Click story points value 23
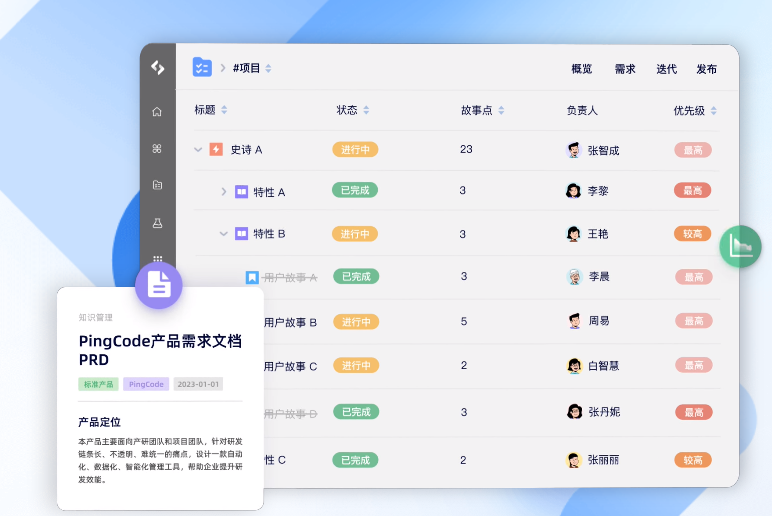The image size is (772, 516). pos(466,149)
